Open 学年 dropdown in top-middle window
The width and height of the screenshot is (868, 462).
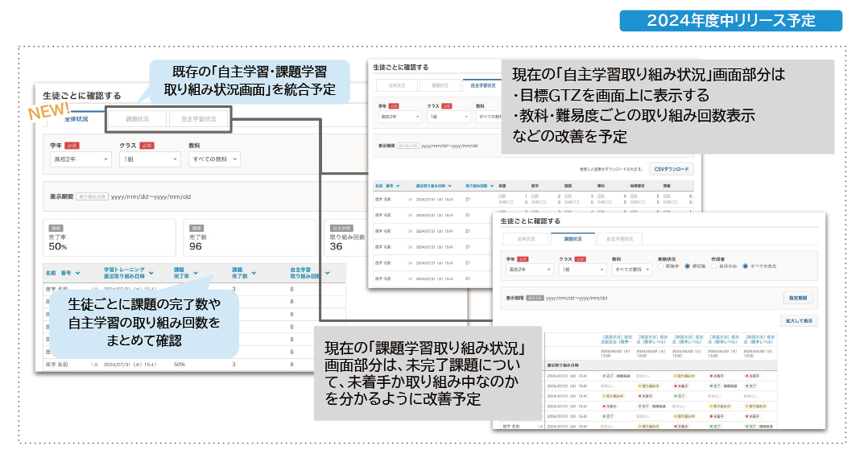coord(399,117)
